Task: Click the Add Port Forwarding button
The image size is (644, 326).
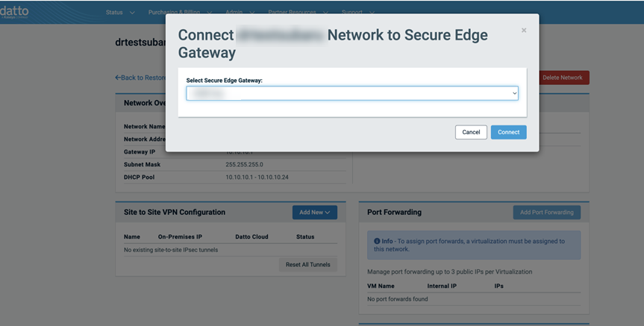Action: coord(547,213)
